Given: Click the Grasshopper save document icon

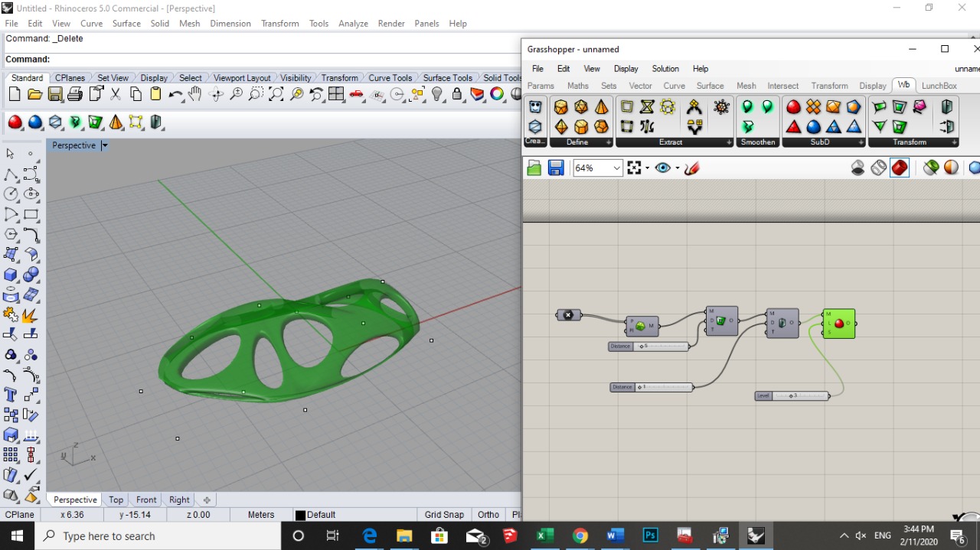Looking at the screenshot, I should 556,168.
